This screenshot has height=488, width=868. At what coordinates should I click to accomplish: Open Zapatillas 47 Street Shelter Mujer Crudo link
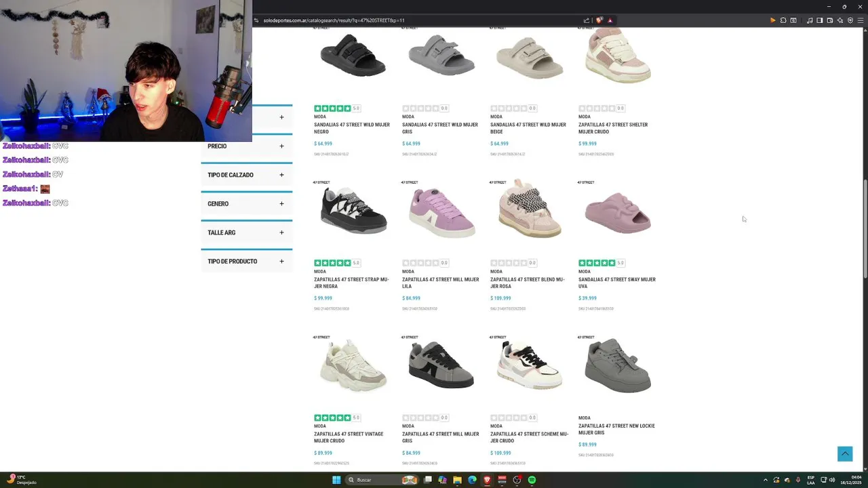[613, 128]
